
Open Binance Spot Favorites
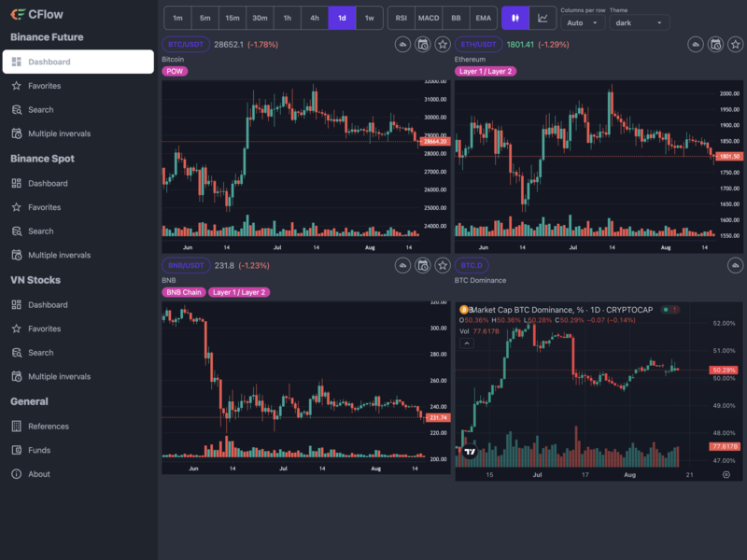tap(44, 207)
